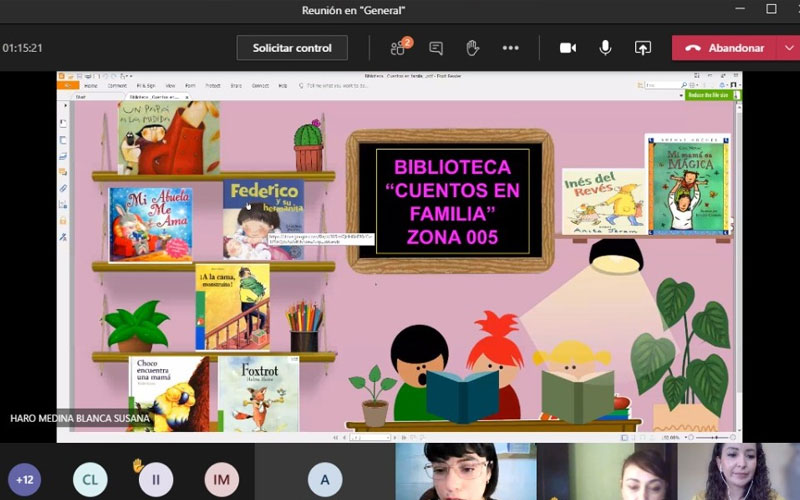Viewport: 800px width, 500px height.
Task: Click the Foxtrot book cover
Action: tap(259, 394)
